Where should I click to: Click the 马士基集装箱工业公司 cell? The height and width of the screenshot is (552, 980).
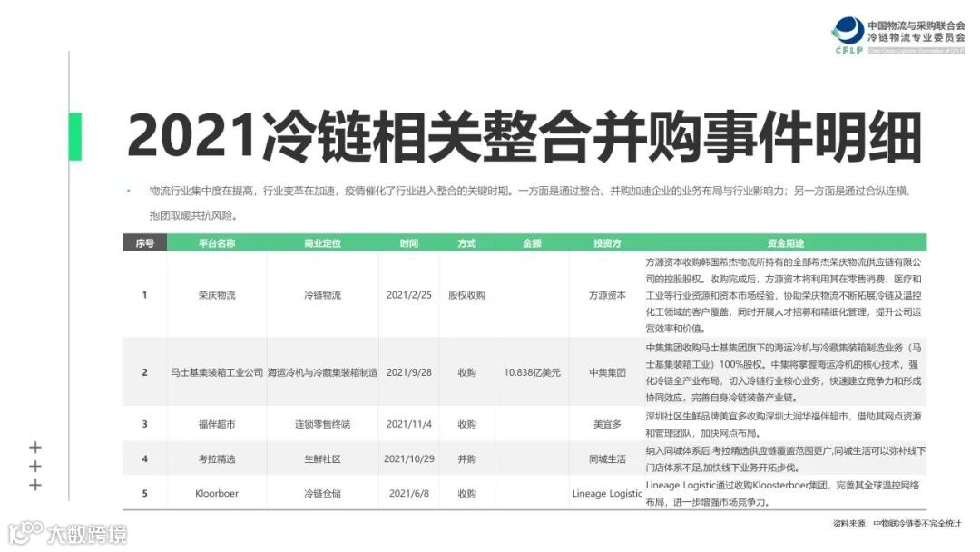[x=217, y=372]
